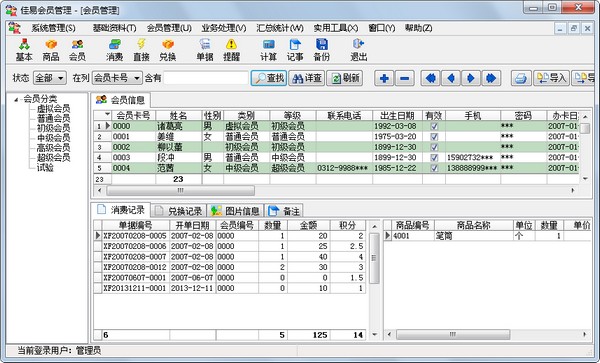Toggle 有效 checkbox for member 0000
This screenshot has height=363, width=600.
[434, 126]
